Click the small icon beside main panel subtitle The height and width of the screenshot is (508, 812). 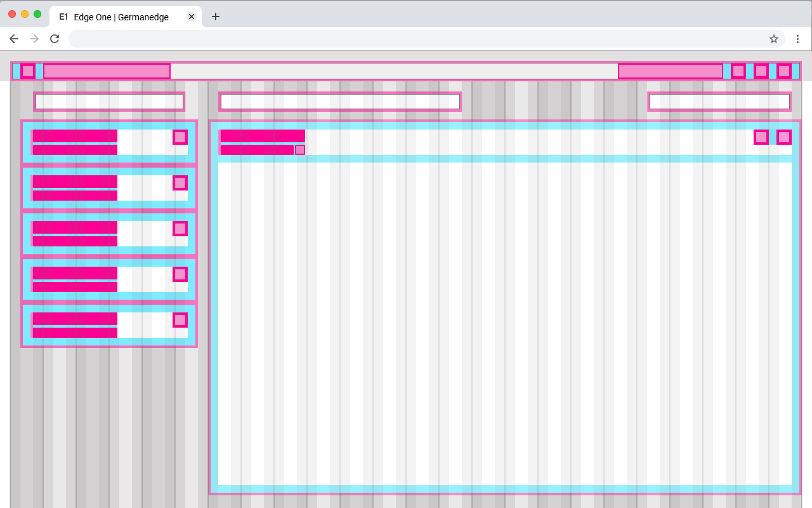tap(300, 150)
